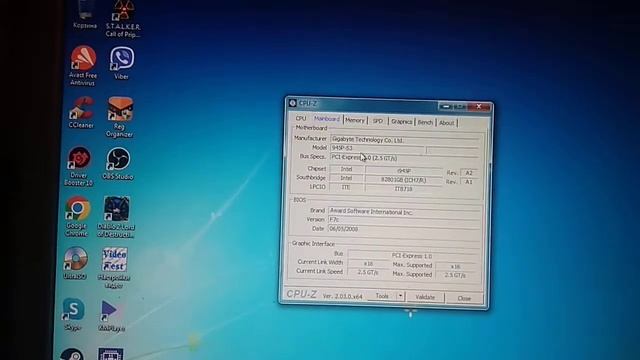
Task: Select the LPCIO IT8718 value
Action: [x=403, y=189]
